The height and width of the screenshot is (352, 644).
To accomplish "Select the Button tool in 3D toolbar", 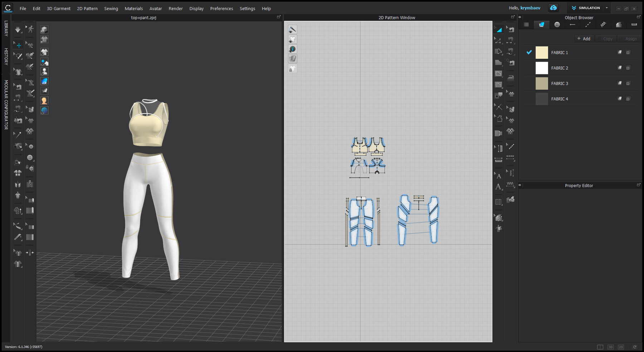I will tap(30, 158).
